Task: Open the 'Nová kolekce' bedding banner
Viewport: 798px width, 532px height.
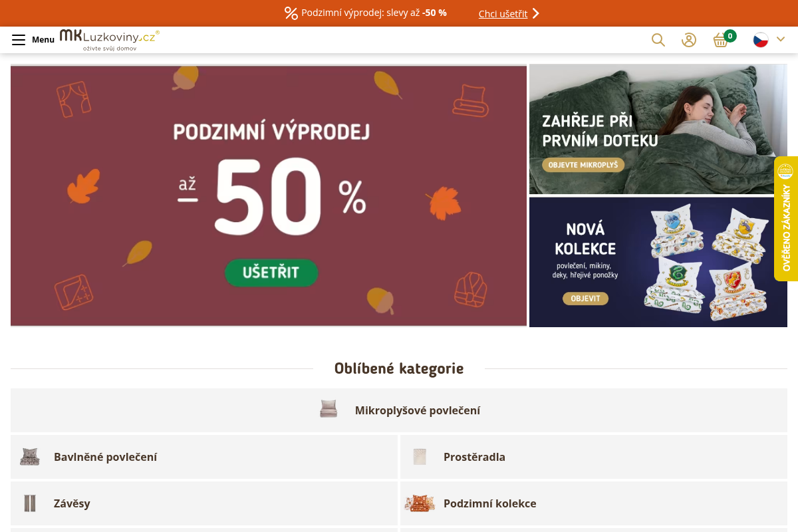Action: [658, 262]
